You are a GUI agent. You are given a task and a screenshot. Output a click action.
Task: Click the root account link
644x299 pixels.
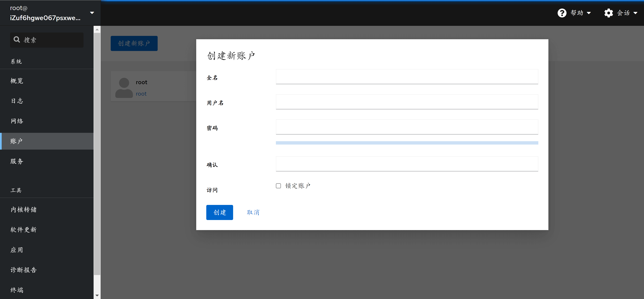click(x=141, y=94)
